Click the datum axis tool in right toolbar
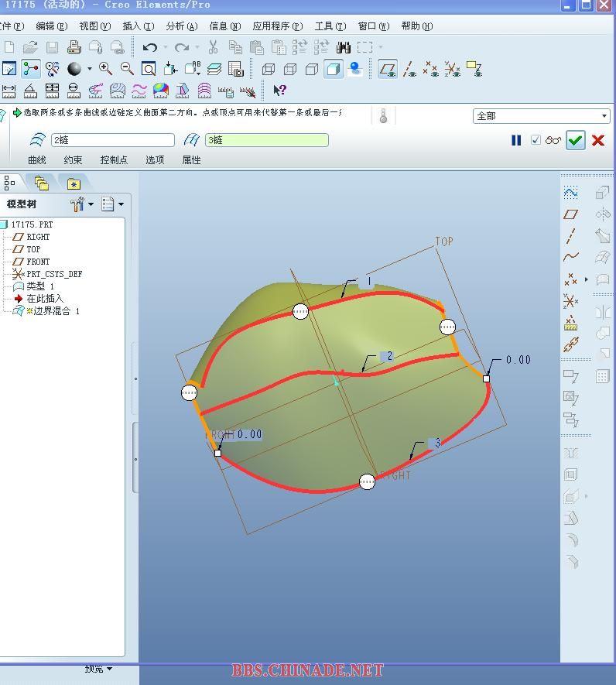 pos(570,235)
